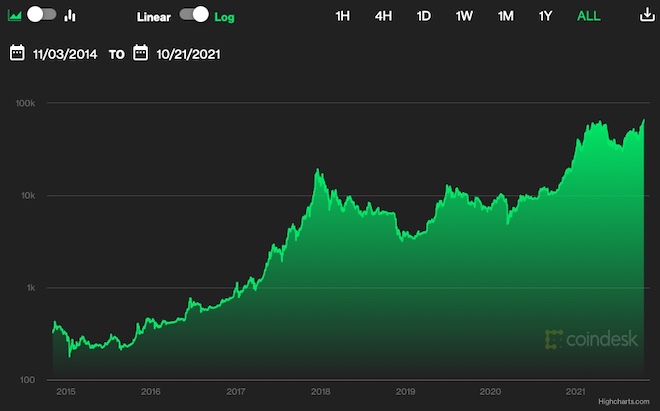Image resolution: width=660 pixels, height=411 pixels.
Task: Toggle the chart type switch
Action: click(42, 15)
